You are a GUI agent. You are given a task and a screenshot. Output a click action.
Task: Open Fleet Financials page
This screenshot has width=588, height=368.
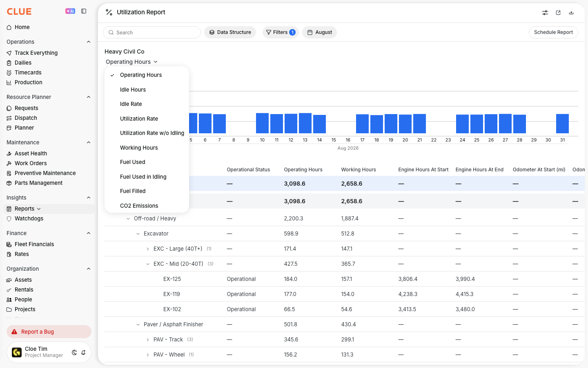[x=34, y=244]
